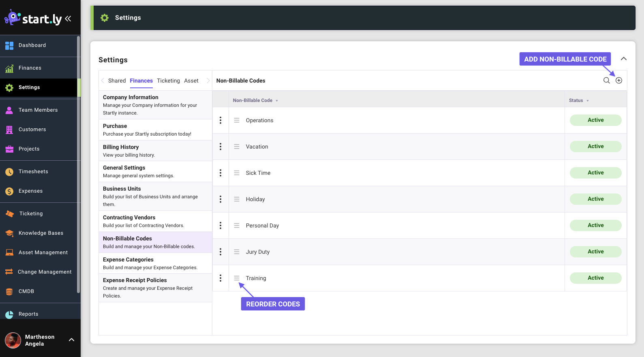Click the sidebar vertical scrollbar
Screen dimensions: 644x357
tap(78, 162)
